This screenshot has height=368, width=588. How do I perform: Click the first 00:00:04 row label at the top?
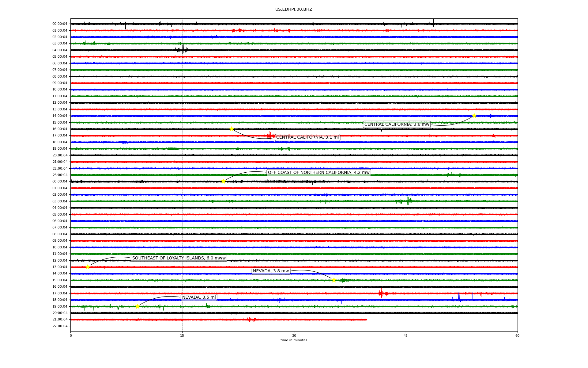60,24
